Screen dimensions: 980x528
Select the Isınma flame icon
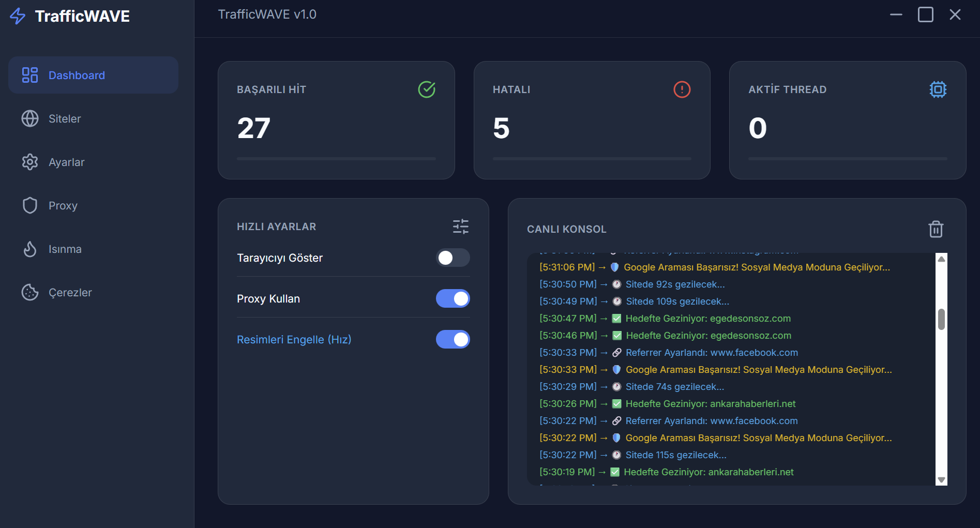[x=30, y=249]
